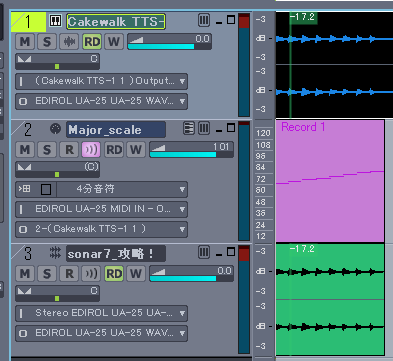The height and width of the screenshot is (361, 393).
Task: Open the 4分音符 quantize dropdown
Action: click(122, 189)
